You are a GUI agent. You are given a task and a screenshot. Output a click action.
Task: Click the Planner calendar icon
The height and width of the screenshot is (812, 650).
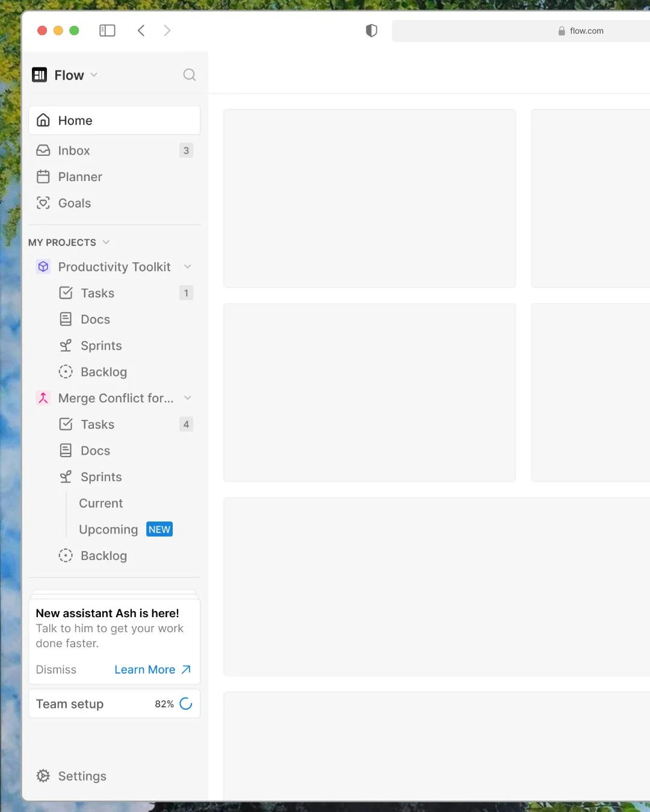pos(43,177)
